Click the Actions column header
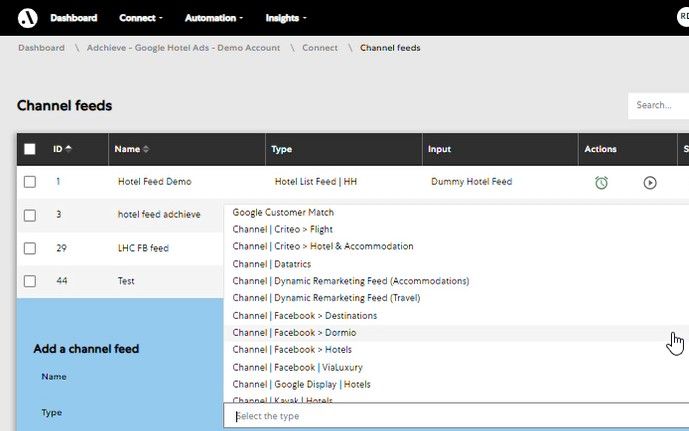 (x=600, y=149)
